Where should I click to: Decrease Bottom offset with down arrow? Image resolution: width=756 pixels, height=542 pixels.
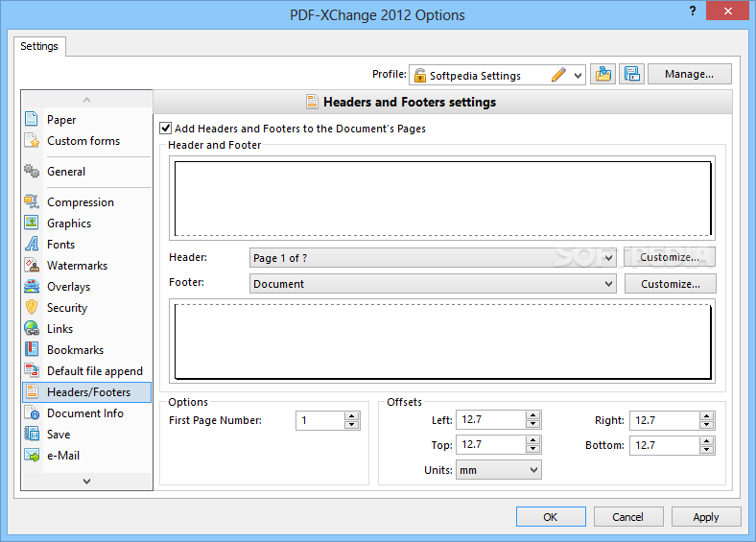tap(706, 449)
